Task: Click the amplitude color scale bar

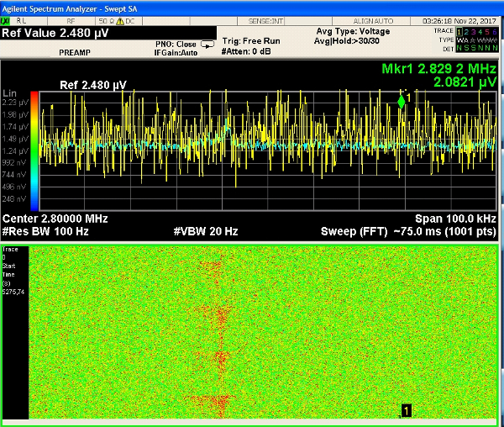Action: 34,150
